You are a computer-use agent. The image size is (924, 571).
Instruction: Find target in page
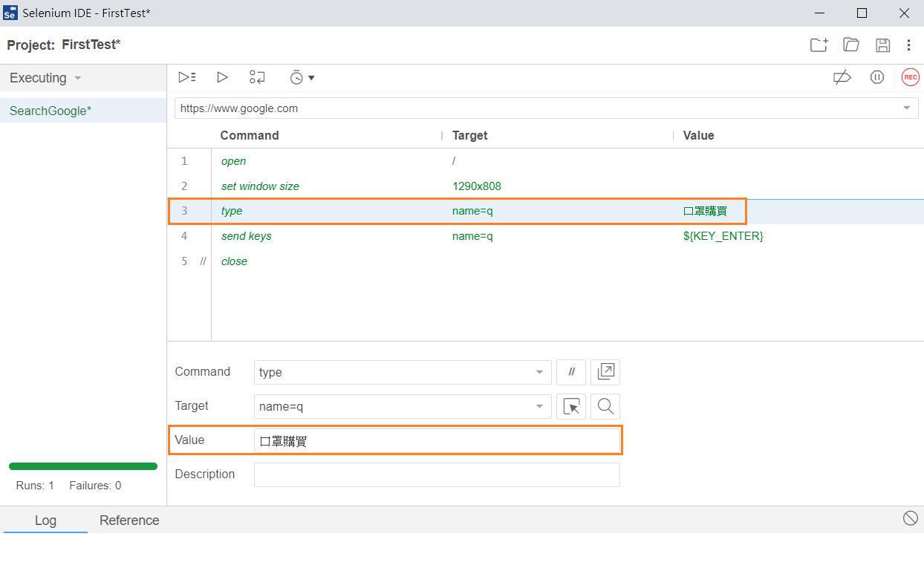tap(605, 406)
